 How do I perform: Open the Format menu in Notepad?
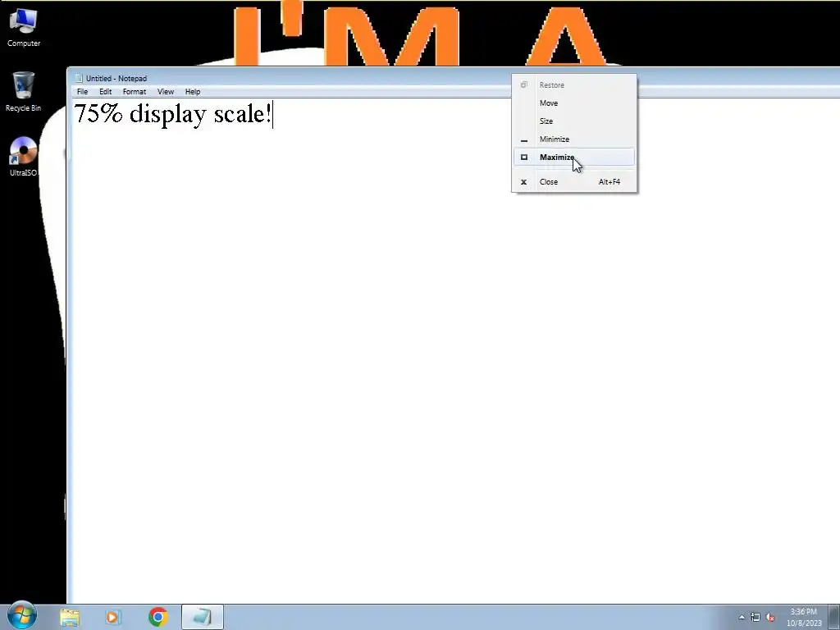[135, 92]
